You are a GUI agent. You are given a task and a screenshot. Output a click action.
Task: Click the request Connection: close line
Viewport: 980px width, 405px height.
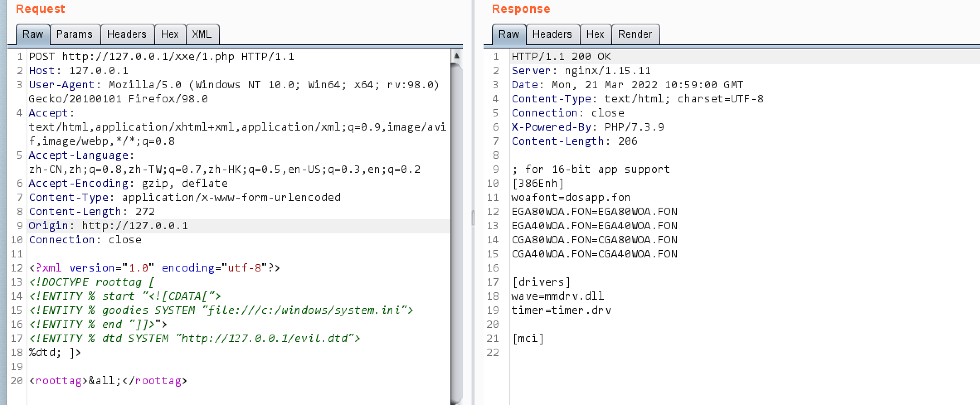pos(85,240)
